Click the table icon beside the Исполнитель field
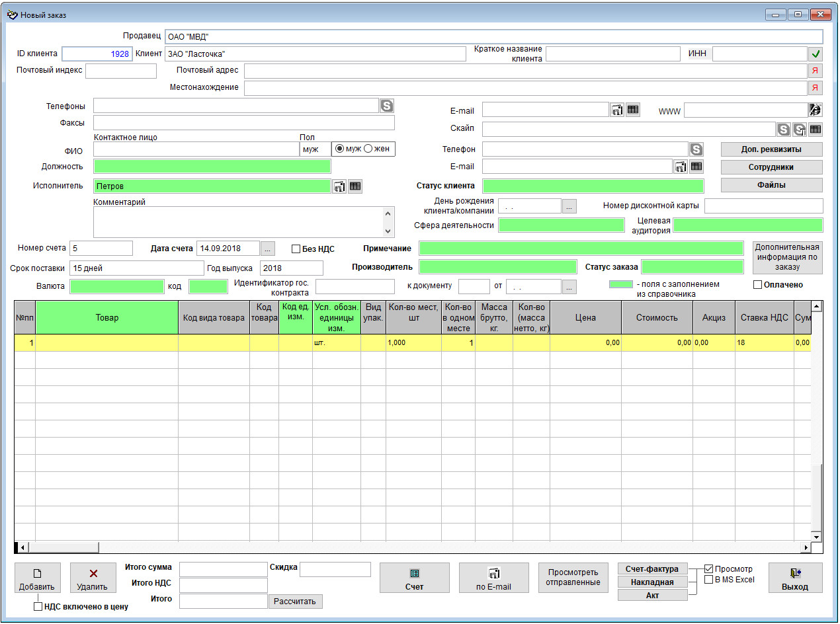The height and width of the screenshot is (624, 840). tap(355, 186)
